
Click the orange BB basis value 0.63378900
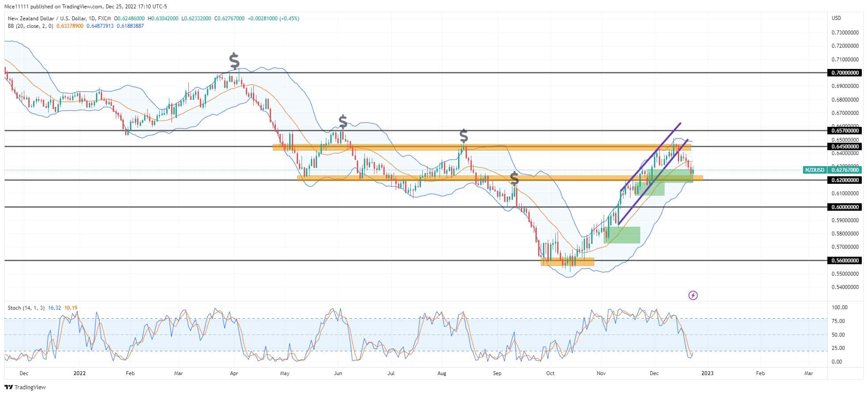coord(70,26)
